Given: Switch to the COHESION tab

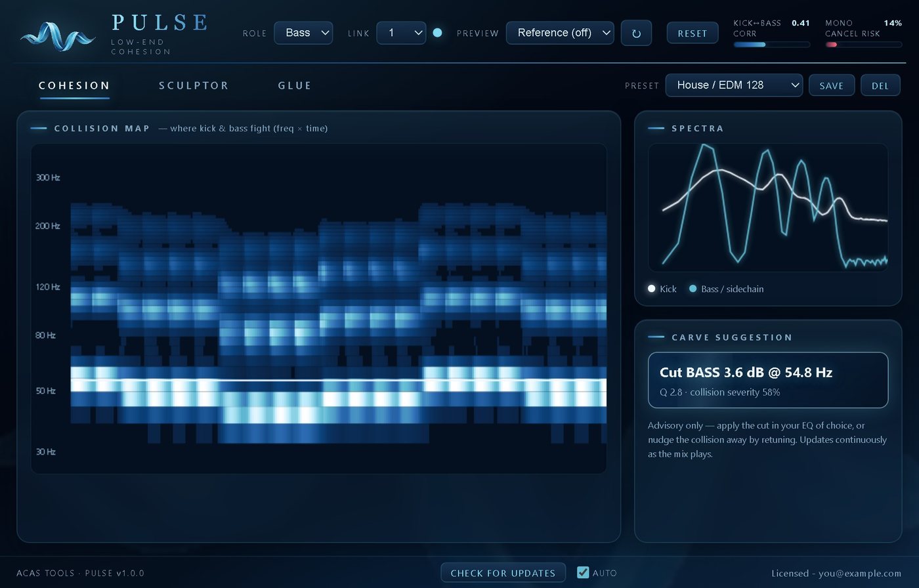Looking at the screenshot, I should pyautogui.click(x=74, y=85).
